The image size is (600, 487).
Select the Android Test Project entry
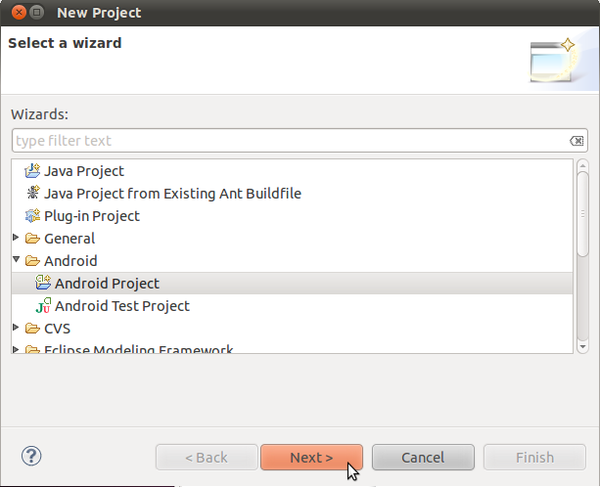pos(122,306)
